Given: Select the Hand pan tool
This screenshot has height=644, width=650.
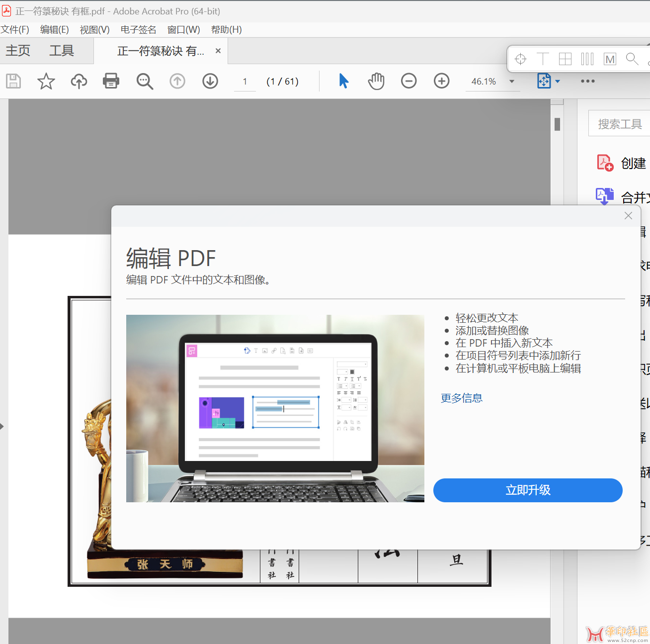Looking at the screenshot, I should 376,81.
